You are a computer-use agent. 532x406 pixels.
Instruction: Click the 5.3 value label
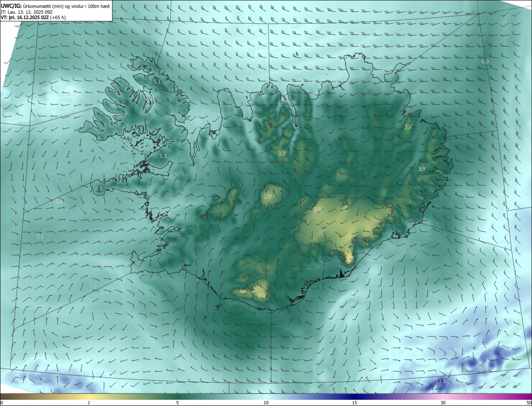pyautogui.click(x=163, y=156)
